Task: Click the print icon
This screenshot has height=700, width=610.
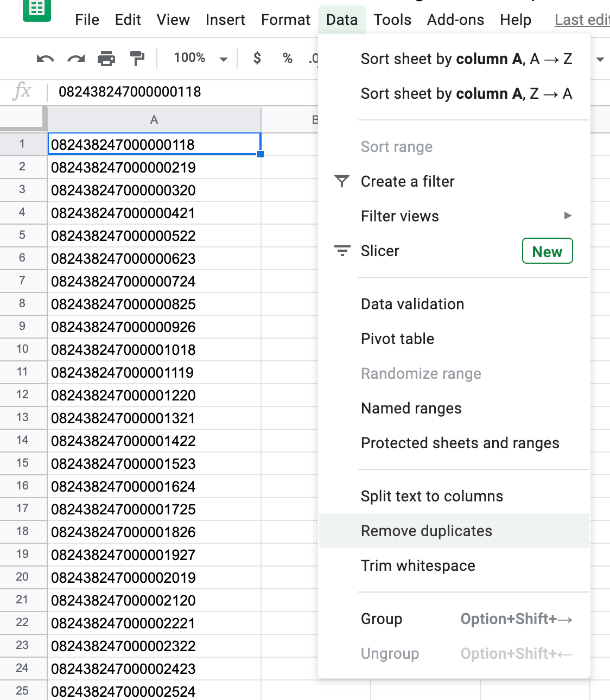Action: [x=106, y=58]
